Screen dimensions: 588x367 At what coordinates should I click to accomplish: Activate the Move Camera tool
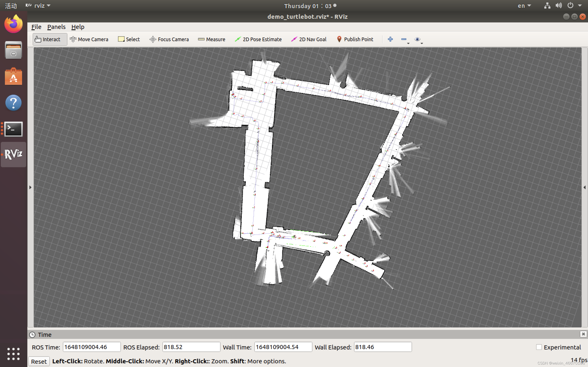coord(89,39)
